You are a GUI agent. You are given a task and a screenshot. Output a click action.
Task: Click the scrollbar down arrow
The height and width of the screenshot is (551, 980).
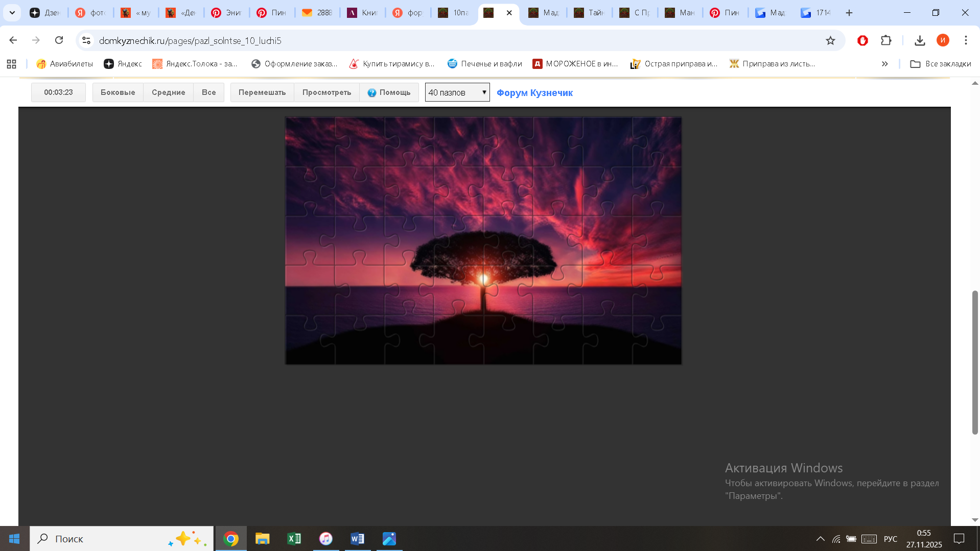(x=975, y=520)
